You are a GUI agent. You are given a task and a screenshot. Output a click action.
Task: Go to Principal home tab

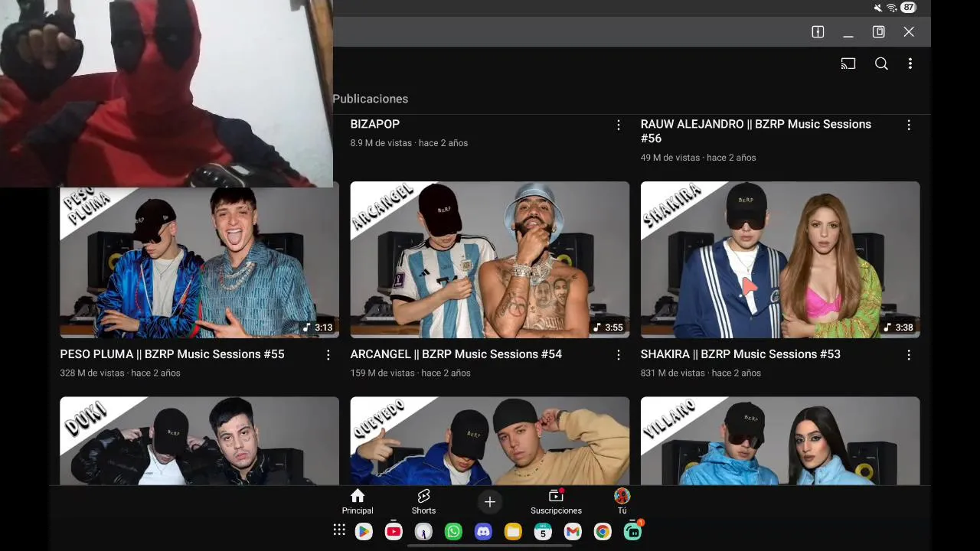(x=358, y=502)
